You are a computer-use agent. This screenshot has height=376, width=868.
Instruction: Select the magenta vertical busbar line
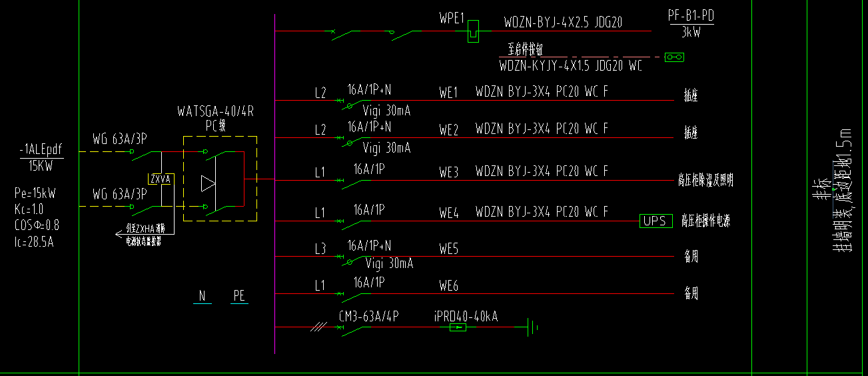(x=275, y=185)
